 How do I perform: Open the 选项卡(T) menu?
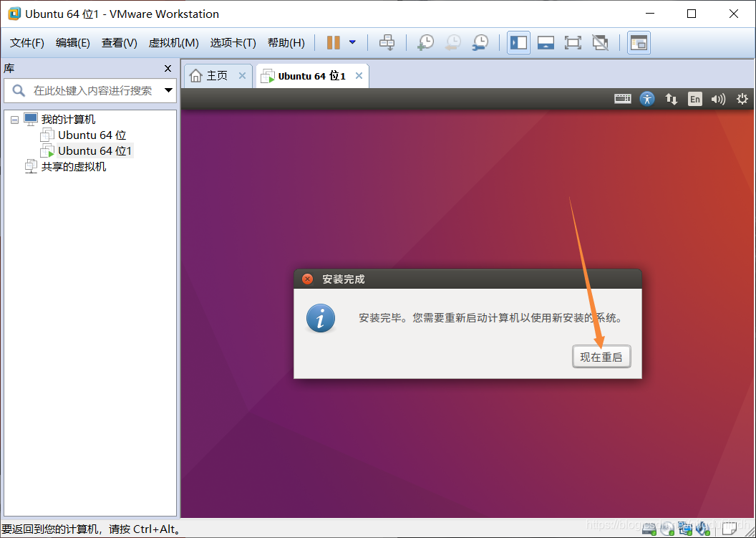[233, 43]
